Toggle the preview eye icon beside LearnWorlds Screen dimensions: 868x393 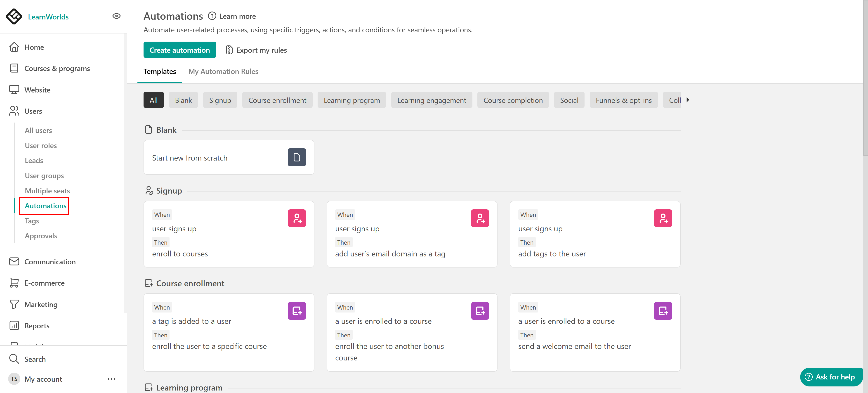tap(116, 16)
